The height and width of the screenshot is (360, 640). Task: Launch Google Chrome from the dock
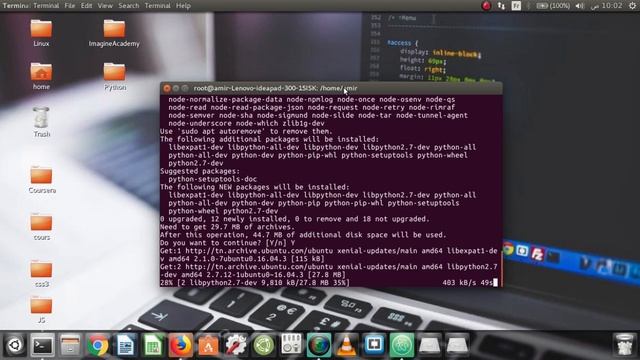[x=98, y=345]
